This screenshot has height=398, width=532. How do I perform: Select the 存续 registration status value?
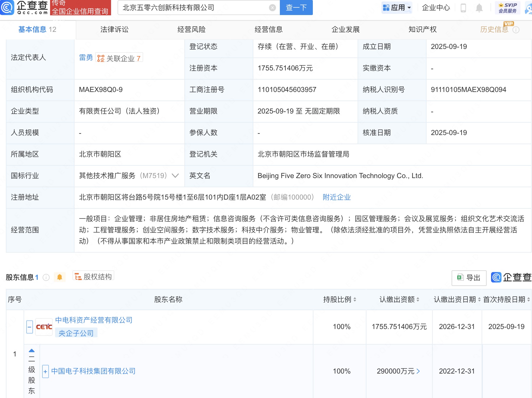click(299, 47)
